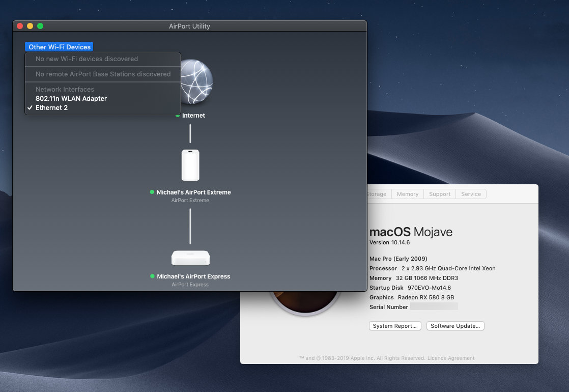The height and width of the screenshot is (392, 569).
Task: Click the Michael's AirPort Extreme label
Action: (194, 192)
